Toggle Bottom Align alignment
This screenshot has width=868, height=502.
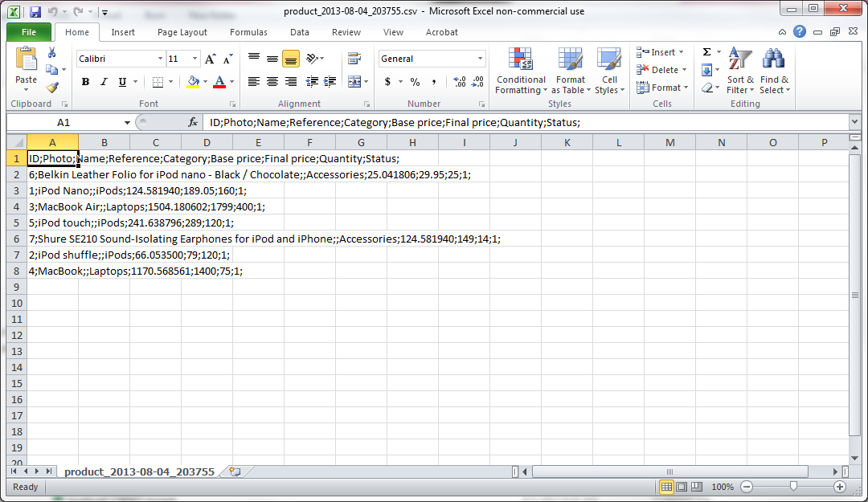click(291, 59)
